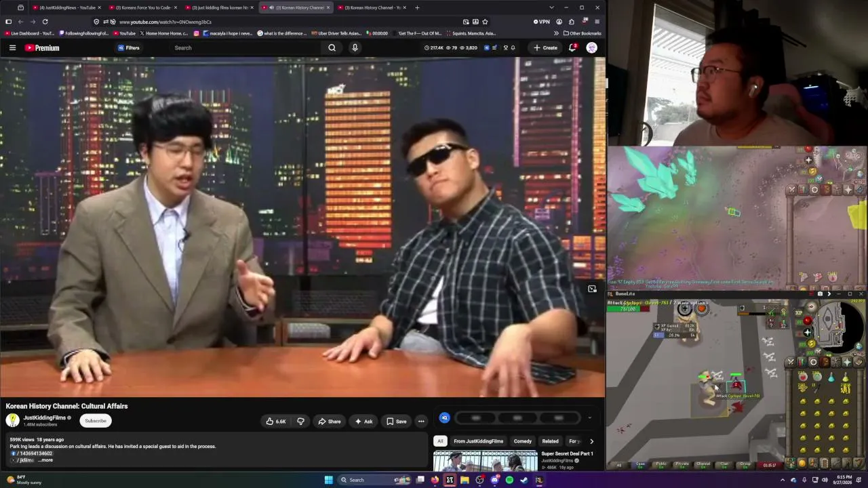The width and height of the screenshot is (868, 488).
Task: Go to YouTube Premium home logo
Action: coord(42,47)
